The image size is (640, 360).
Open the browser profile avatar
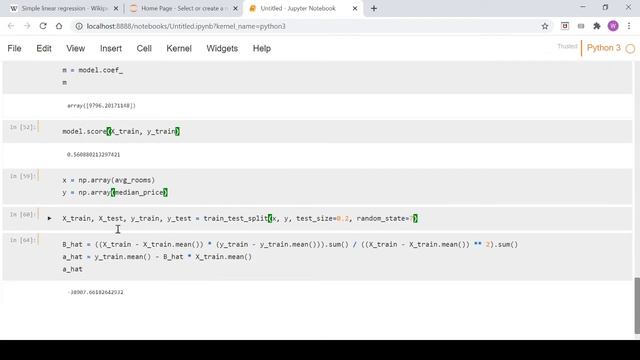click(613, 26)
